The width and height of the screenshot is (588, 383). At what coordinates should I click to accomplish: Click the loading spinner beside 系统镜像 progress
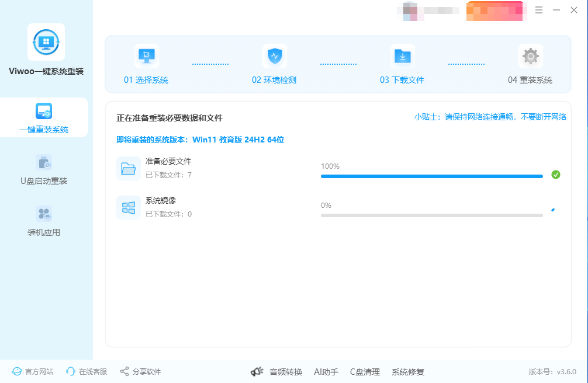[x=553, y=210]
